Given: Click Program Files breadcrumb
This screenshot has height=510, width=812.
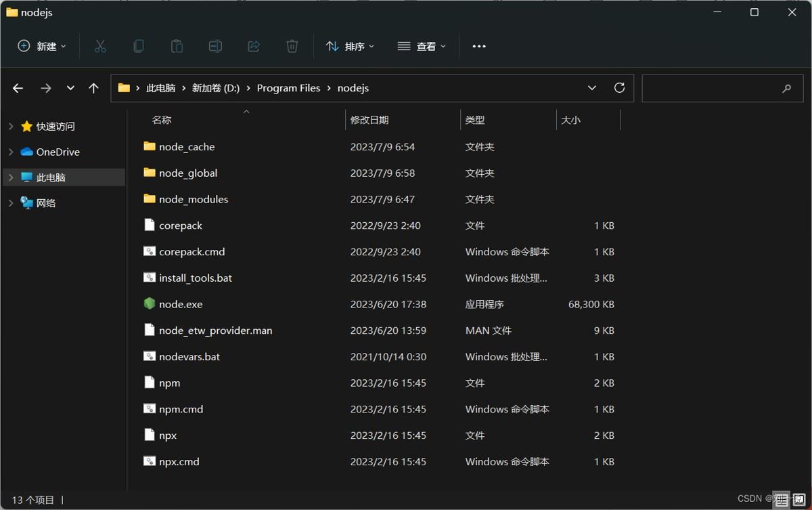Looking at the screenshot, I should (x=289, y=88).
